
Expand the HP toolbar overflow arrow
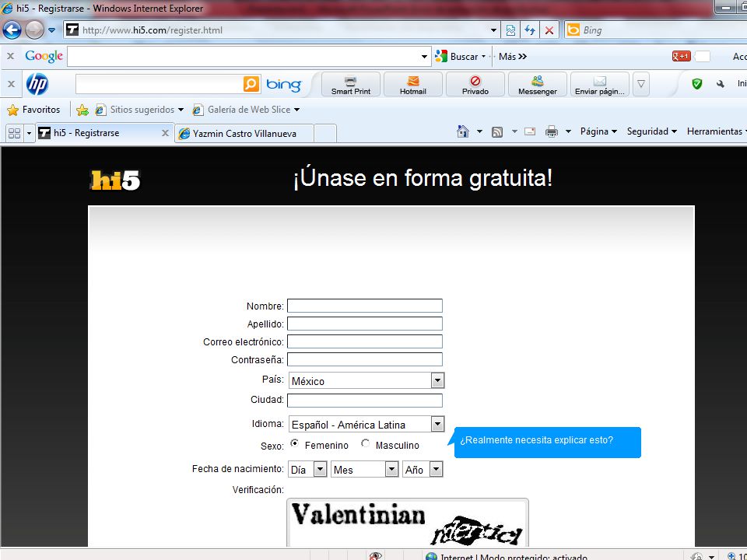tap(641, 84)
